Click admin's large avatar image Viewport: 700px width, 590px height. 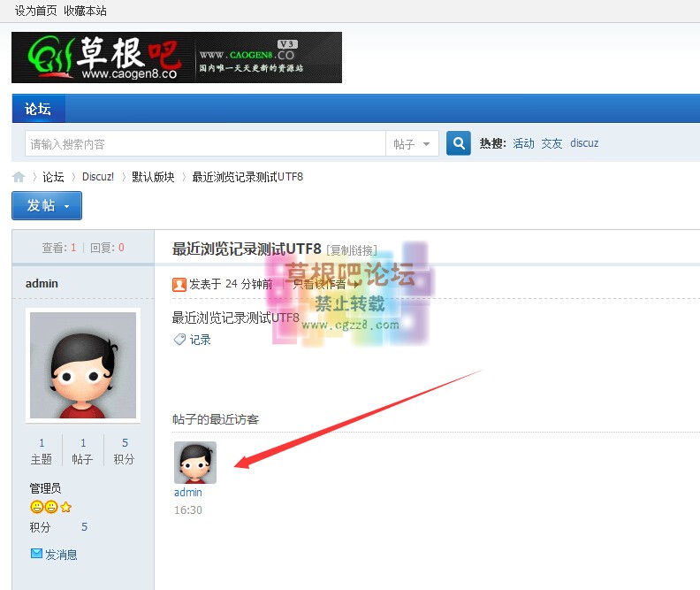point(83,365)
